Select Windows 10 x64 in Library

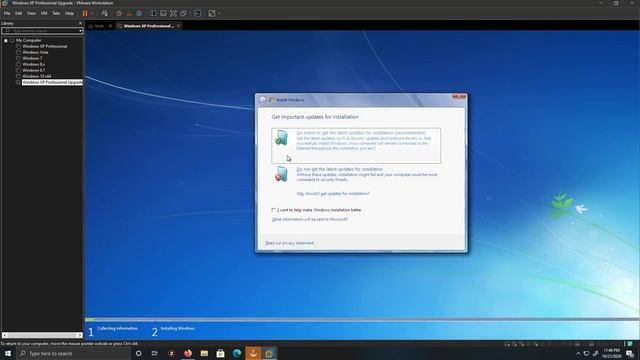coord(36,76)
